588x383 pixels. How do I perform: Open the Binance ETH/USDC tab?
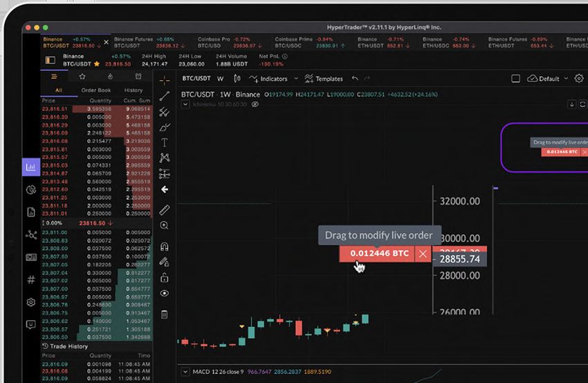[449, 42]
